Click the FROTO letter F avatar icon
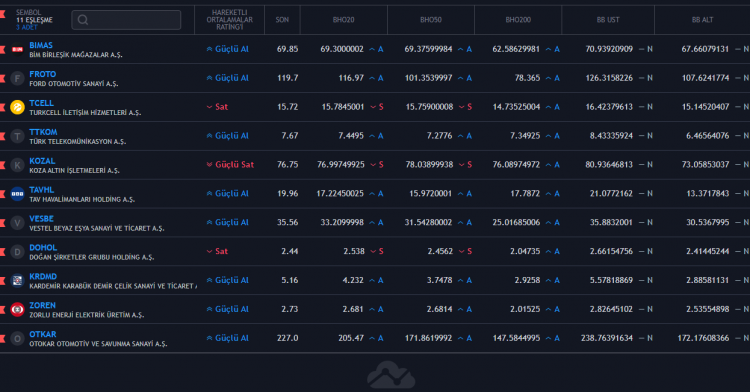 point(18,78)
